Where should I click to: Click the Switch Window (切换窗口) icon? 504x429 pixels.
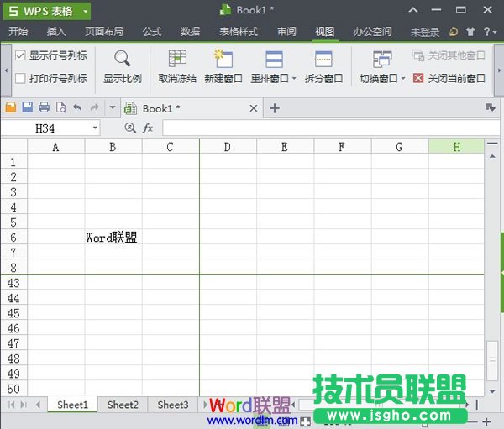(x=382, y=59)
